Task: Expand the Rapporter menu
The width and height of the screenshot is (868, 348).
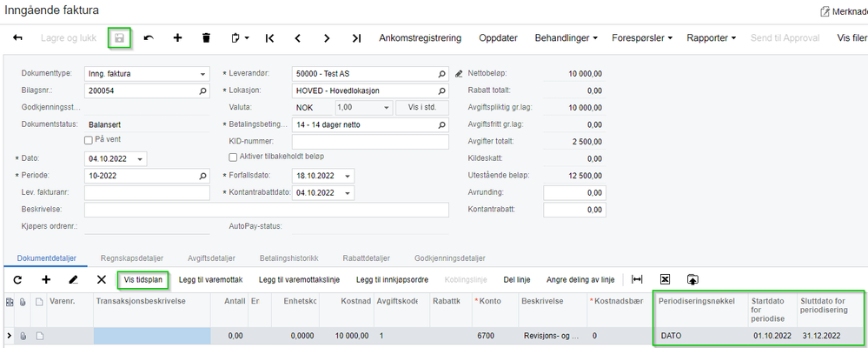Action: (711, 37)
